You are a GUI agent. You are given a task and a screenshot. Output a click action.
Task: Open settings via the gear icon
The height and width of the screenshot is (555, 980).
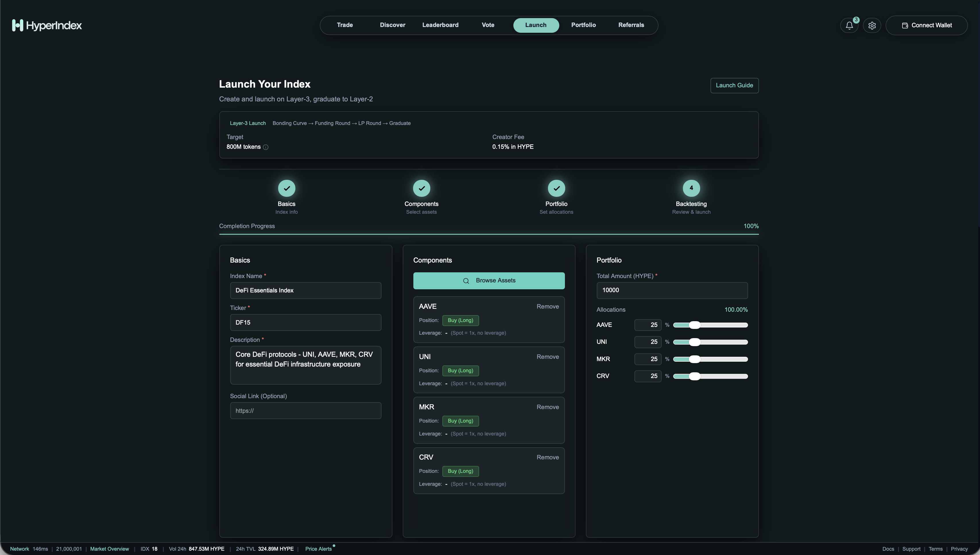[872, 26]
